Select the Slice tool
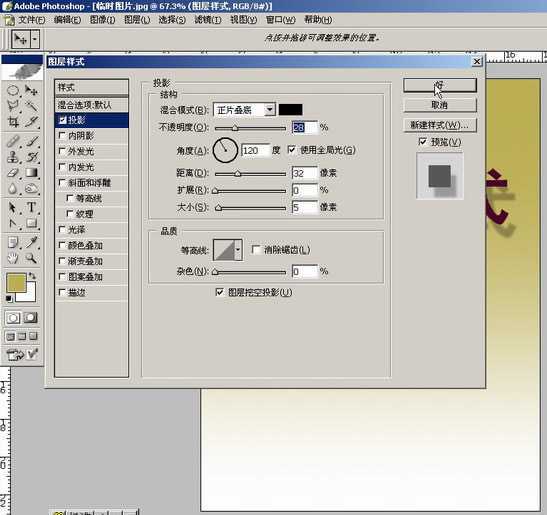 pyautogui.click(x=31, y=122)
